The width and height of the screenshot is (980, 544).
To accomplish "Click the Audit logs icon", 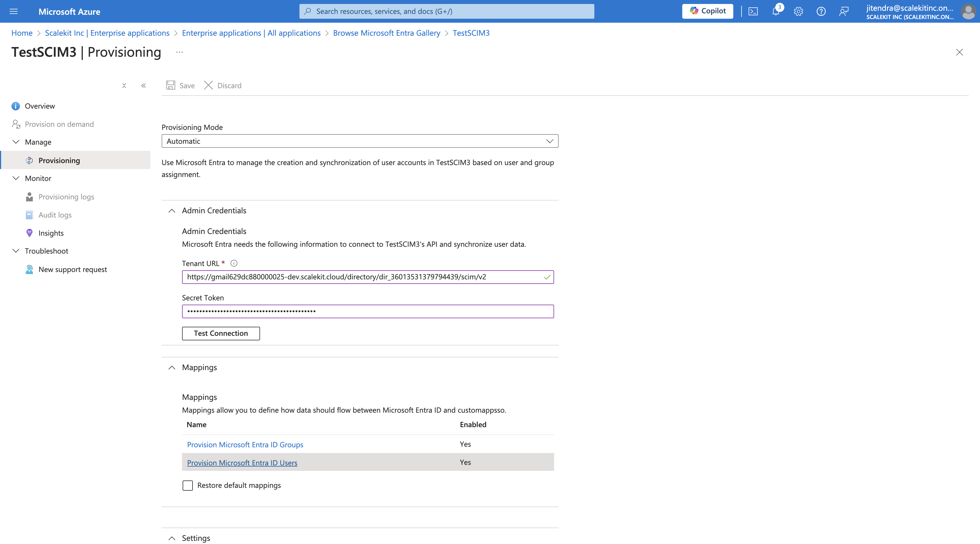I will coord(29,215).
